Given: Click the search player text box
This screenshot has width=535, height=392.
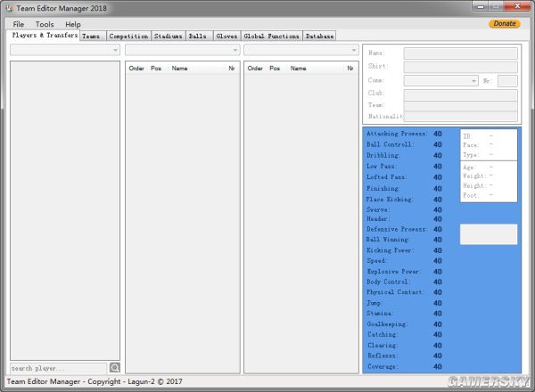Looking at the screenshot, I should (x=58, y=368).
